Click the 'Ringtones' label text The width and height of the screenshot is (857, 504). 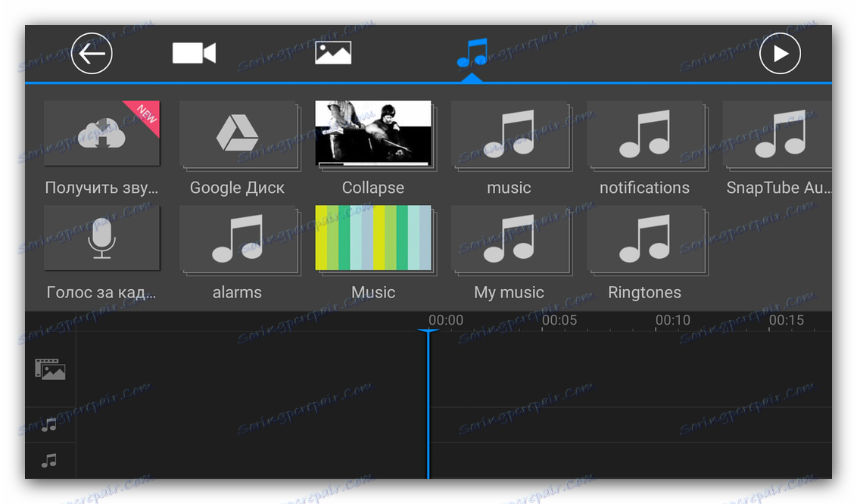click(x=645, y=293)
